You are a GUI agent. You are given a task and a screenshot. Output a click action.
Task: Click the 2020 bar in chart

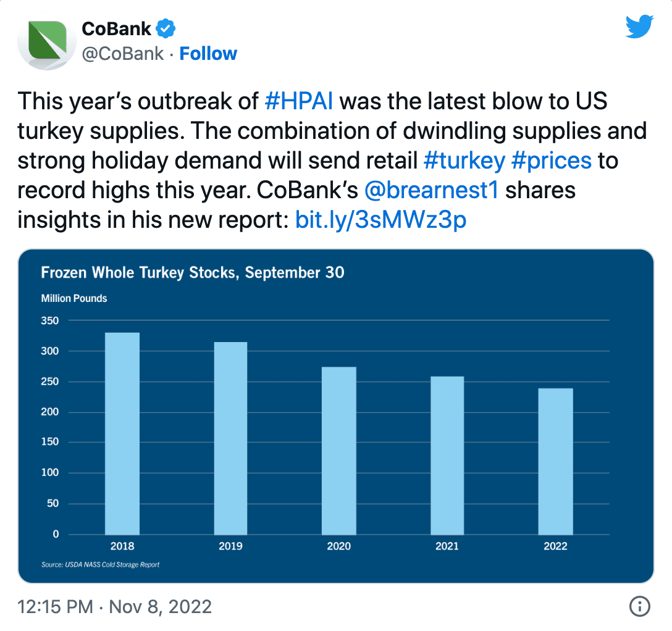[339, 451]
